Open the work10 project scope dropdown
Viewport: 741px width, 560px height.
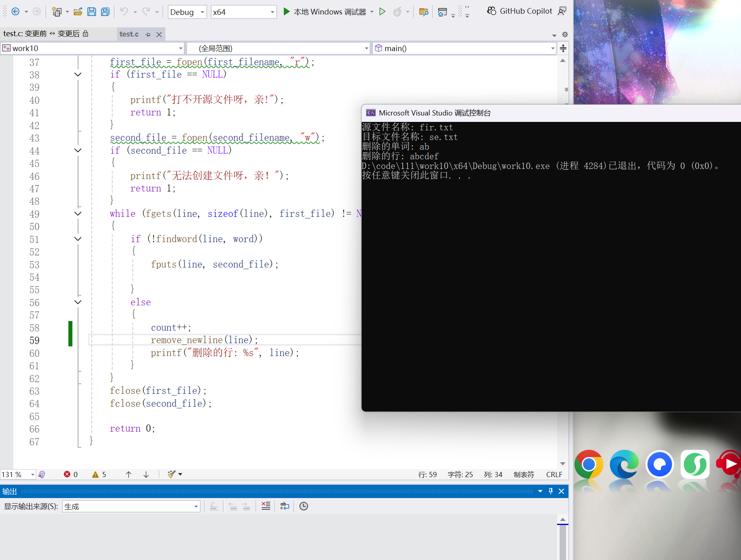pos(93,48)
